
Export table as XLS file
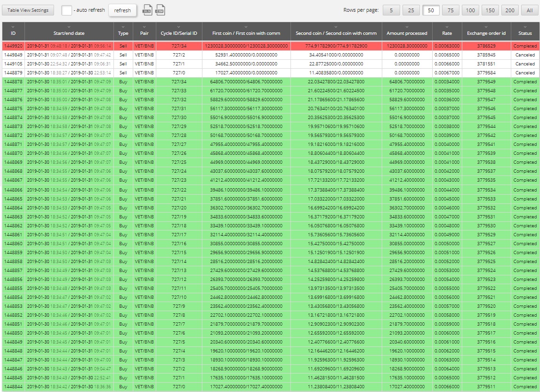click(147, 10)
